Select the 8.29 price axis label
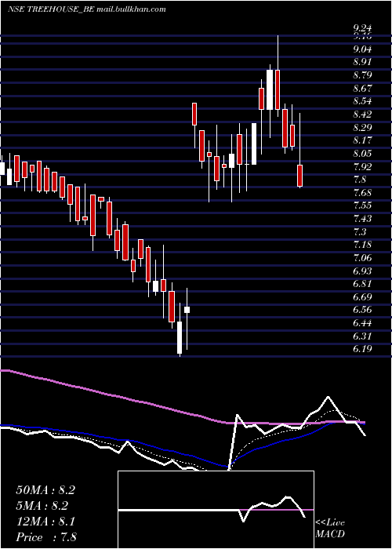Viewport: 392px width, 549px height. point(362,127)
